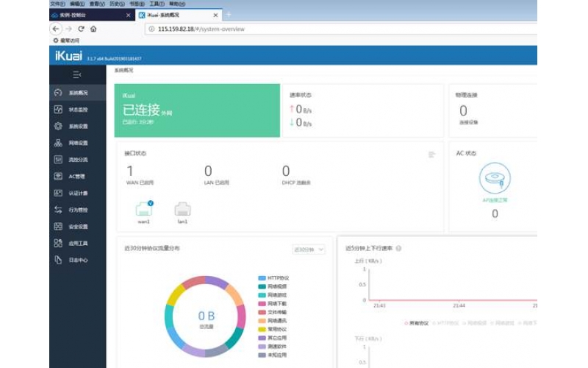Click the pink 网络下载 color swatch

pyautogui.click(x=262, y=303)
